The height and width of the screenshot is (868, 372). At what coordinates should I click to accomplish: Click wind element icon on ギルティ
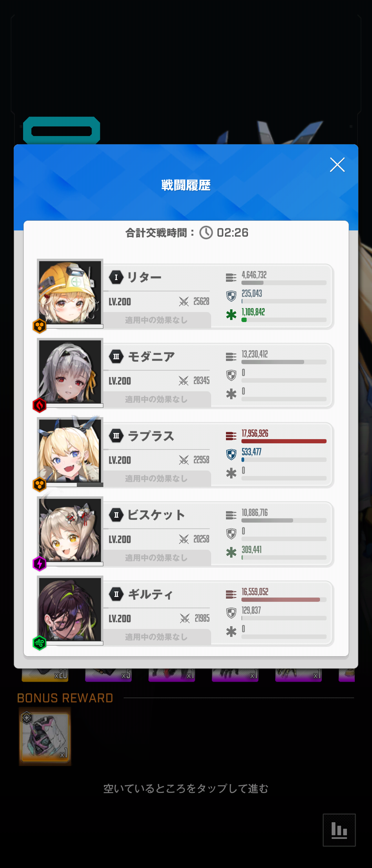(x=40, y=643)
